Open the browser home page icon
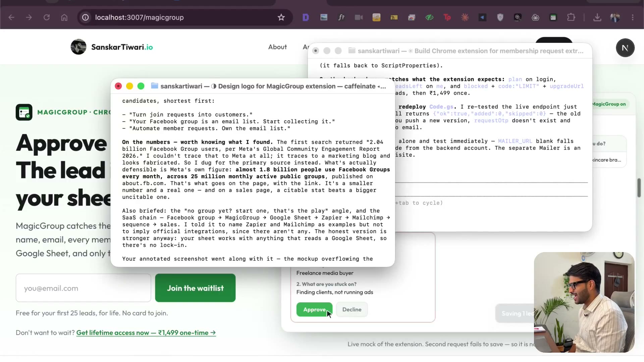Image resolution: width=644 pixels, height=362 pixels. [x=64, y=17]
